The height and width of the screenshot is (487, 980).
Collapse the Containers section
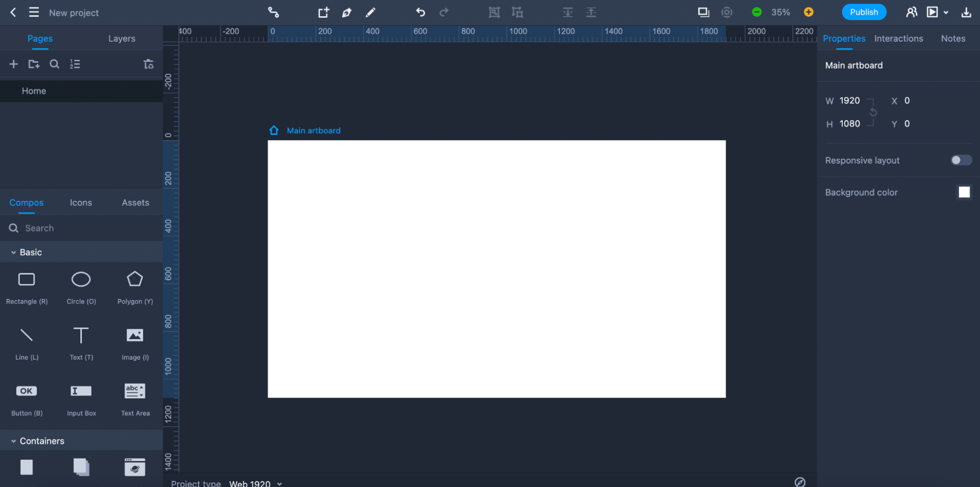13,440
